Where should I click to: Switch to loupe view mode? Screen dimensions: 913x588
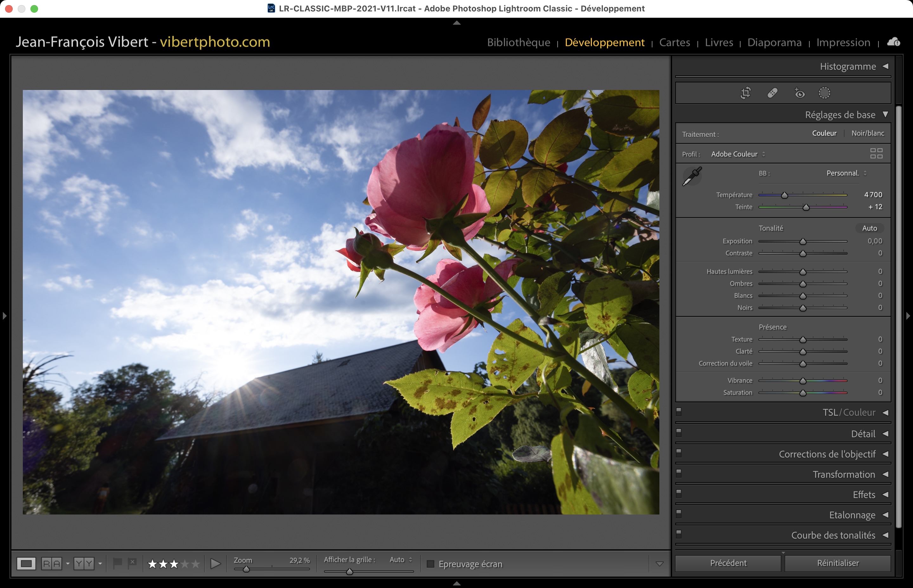pyautogui.click(x=26, y=564)
